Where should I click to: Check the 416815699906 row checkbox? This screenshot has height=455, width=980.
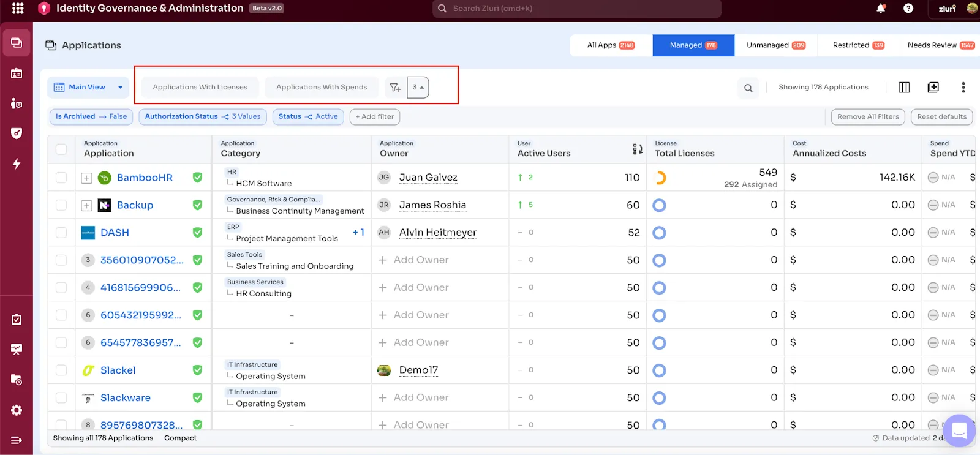[61, 287]
